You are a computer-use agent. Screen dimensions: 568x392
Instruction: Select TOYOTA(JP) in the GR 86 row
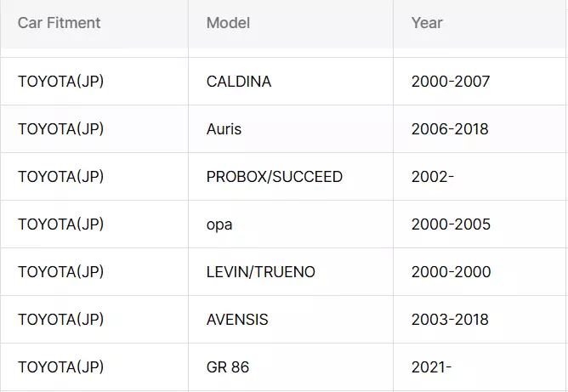click(61, 367)
